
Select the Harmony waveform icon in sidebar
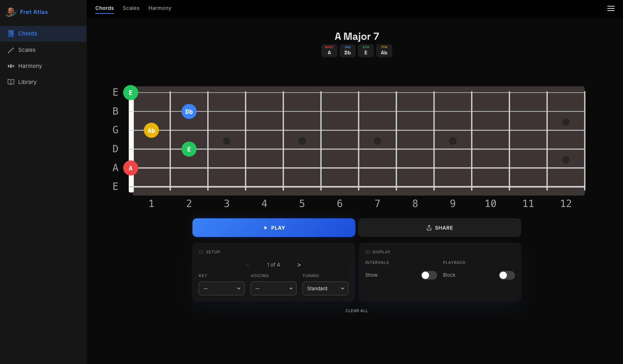pyautogui.click(x=11, y=66)
